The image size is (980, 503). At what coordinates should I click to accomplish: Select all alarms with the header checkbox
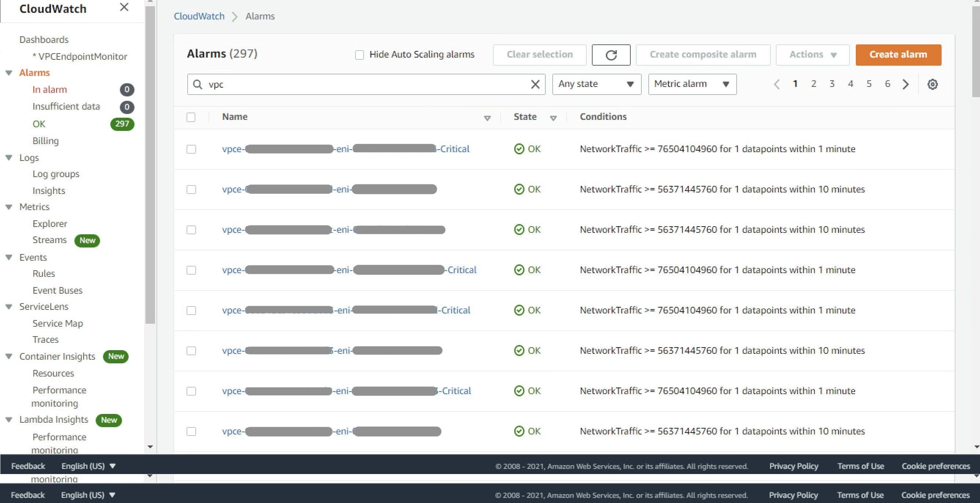click(x=191, y=117)
